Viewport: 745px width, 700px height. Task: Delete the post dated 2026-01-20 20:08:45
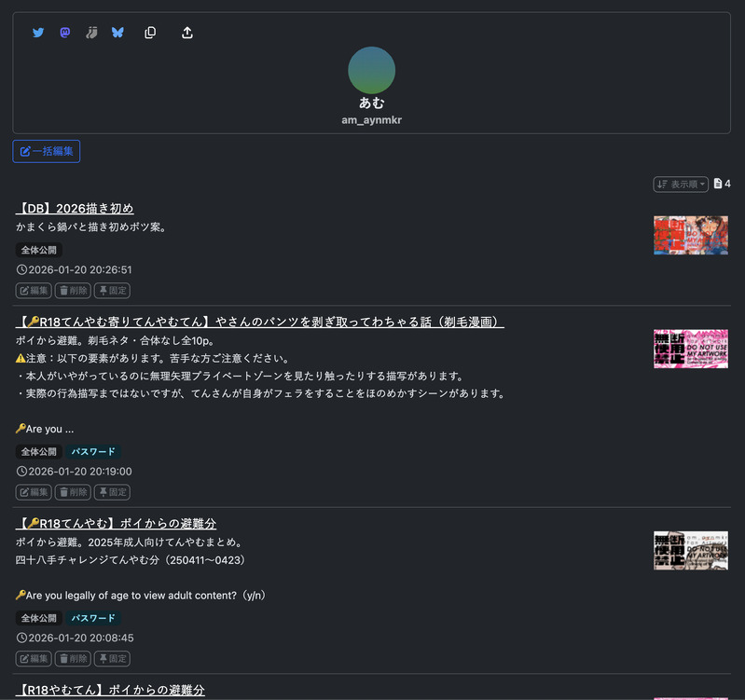(x=73, y=659)
